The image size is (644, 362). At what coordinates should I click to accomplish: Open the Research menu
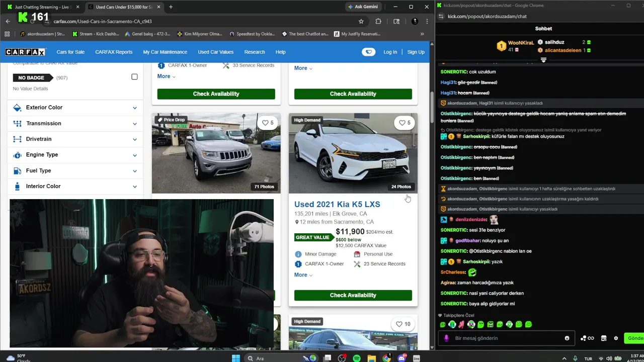(x=255, y=52)
